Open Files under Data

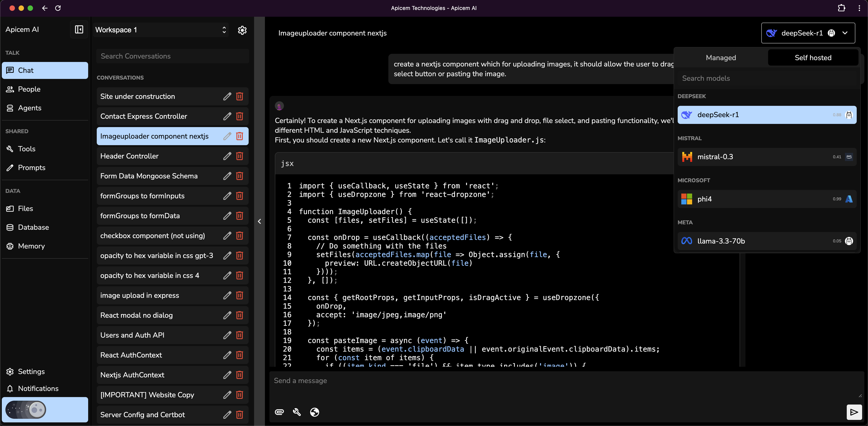45,209
